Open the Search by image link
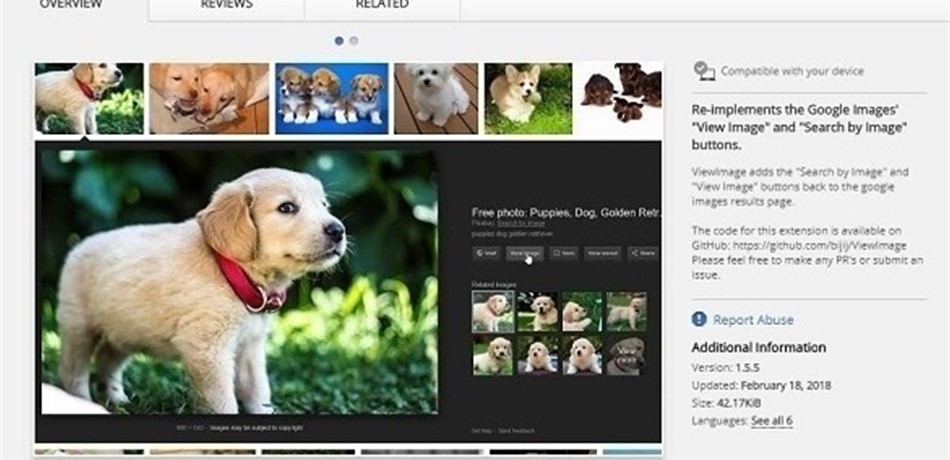Image resolution: width=950 pixels, height=460 pixels. coord(520,224)
